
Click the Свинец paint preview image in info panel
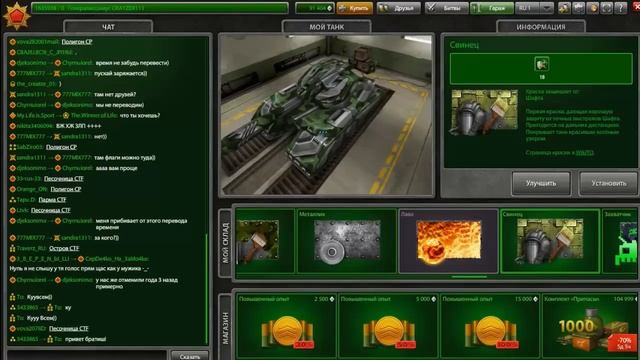click(x=484, y=113)
